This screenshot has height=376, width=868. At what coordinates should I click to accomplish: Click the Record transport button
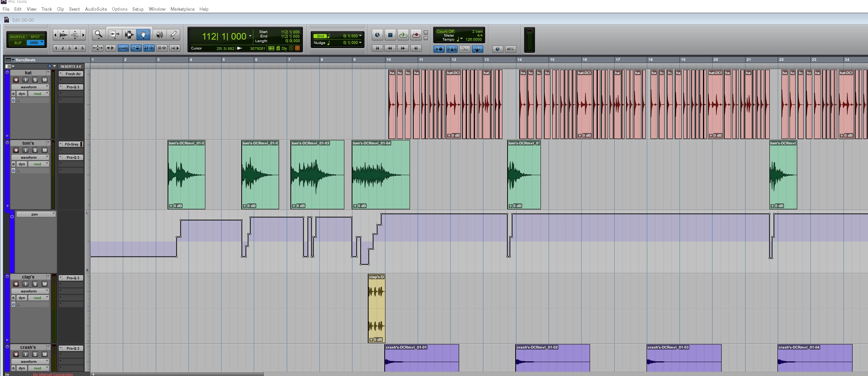pos(416,35)
